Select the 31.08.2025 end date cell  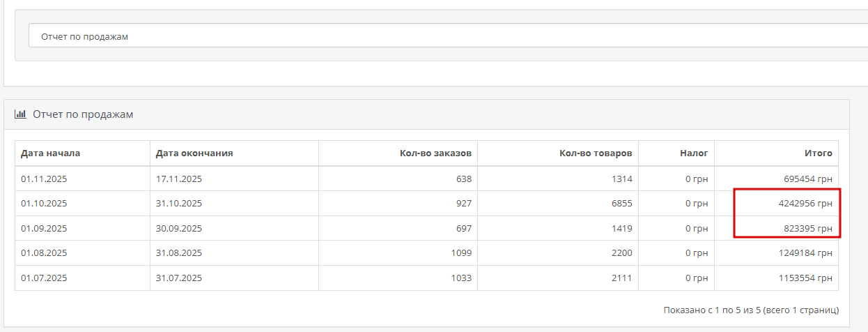[179, 253]
